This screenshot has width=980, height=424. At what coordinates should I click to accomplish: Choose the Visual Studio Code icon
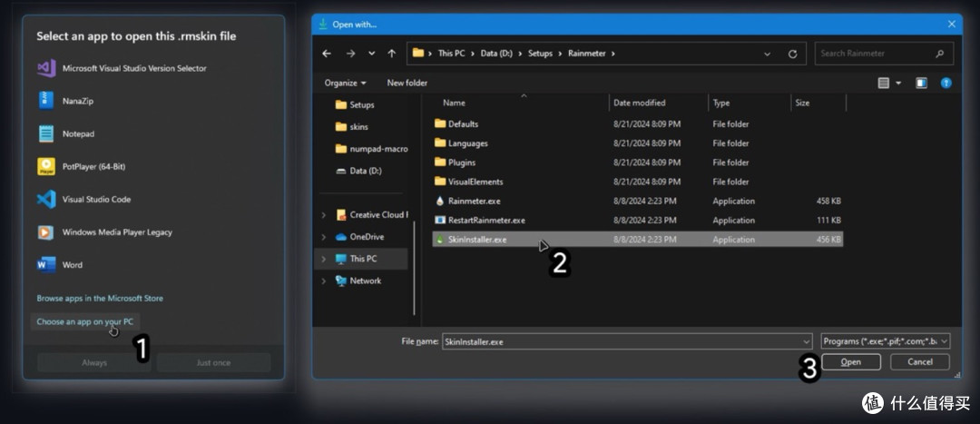click(x=46, y=200)
